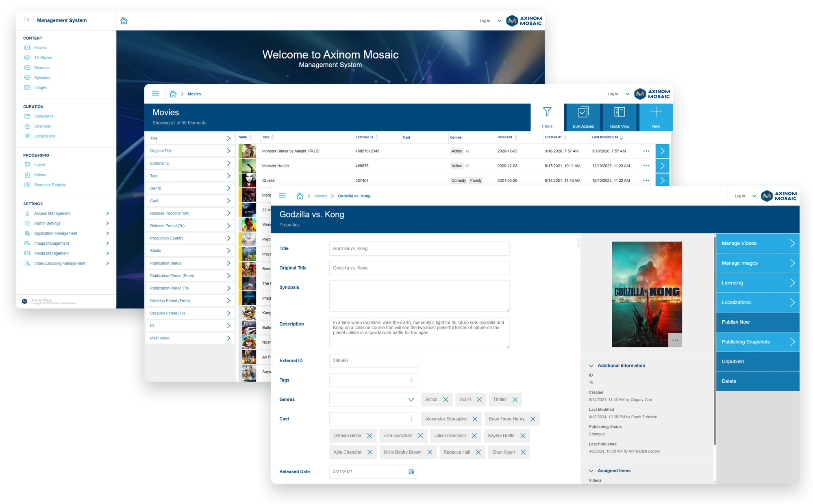813x504 pixels.
Task: Expand Application Management chevron
Action: pos(107,233)
